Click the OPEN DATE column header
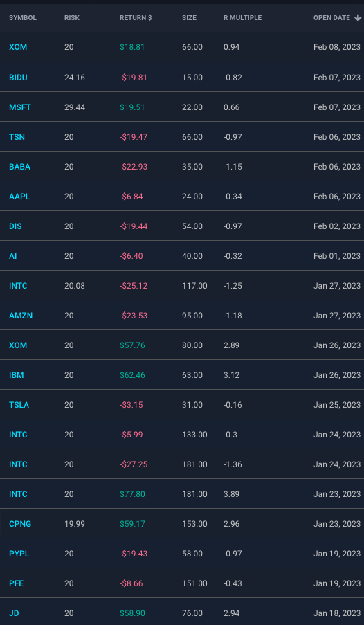The image size is (364, 625). (331, 18)
